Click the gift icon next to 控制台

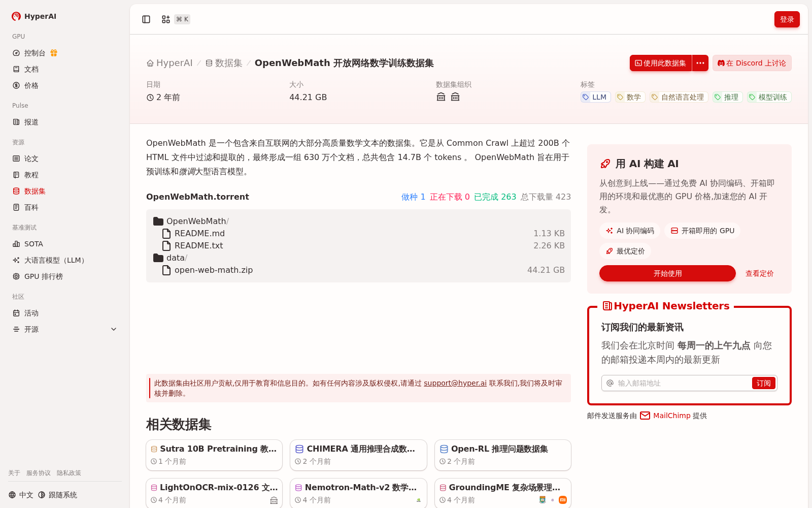tap(54, 53)
